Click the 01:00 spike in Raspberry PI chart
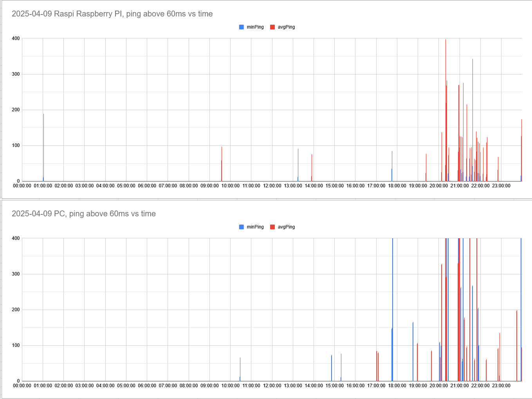This screenshot has width=532, height=399. point(43,149)
